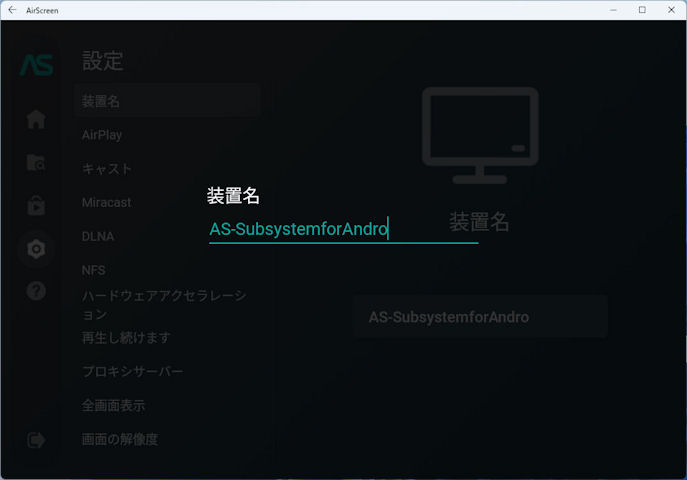This screenshot has width=687, height=480.
Task: Open the AirPlay settings item
Action: click(102, 135)
